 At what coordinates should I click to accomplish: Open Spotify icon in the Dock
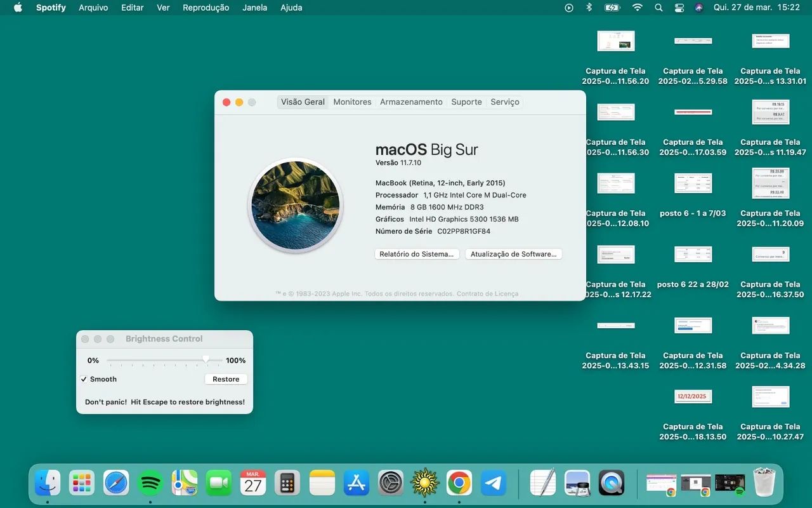pyautogui.click(x=150, y=483)
